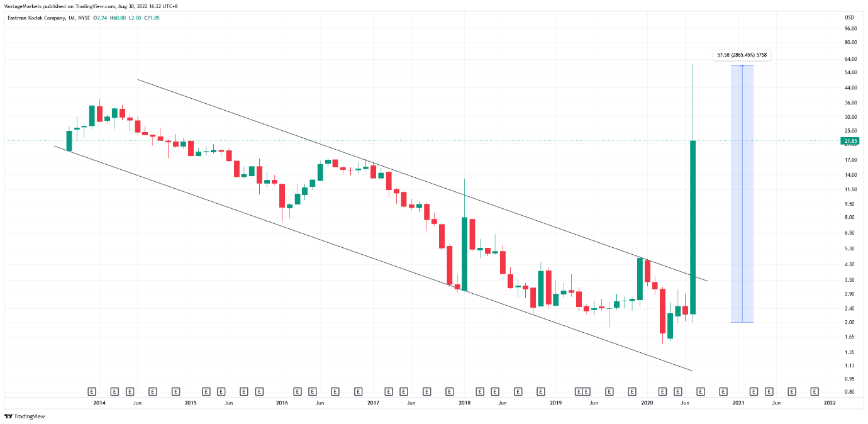
Task: Click the last earnings E marker near 2022
Action: [815, 391]
